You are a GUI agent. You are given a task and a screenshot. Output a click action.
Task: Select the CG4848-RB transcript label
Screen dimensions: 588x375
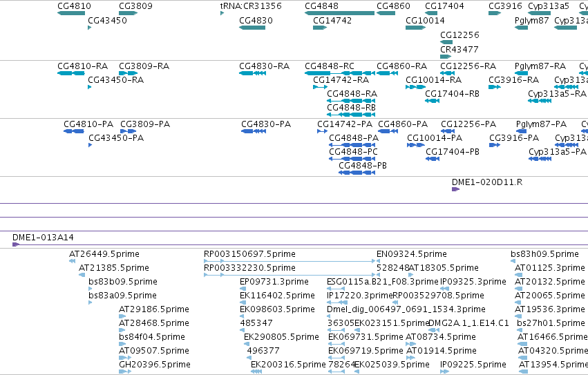point(352,108)
